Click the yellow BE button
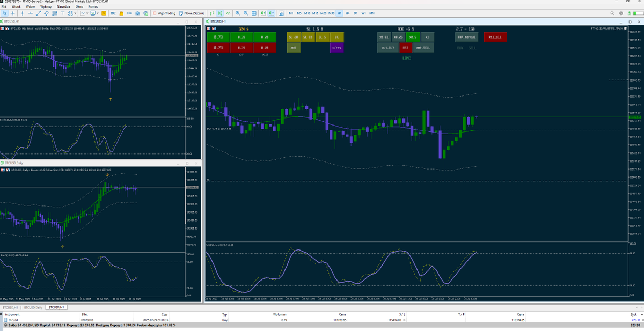644x331 pixels. point(336,37)
